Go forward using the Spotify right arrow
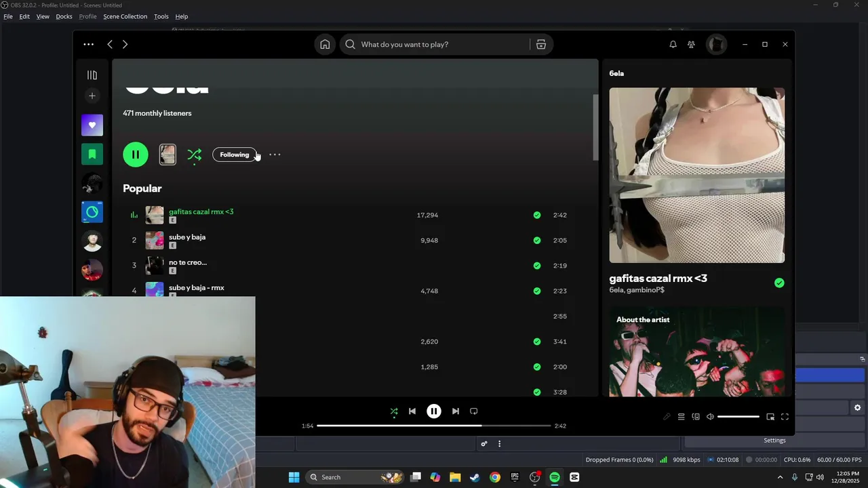This screenshot has width=868, height=488. coord(125,44)
